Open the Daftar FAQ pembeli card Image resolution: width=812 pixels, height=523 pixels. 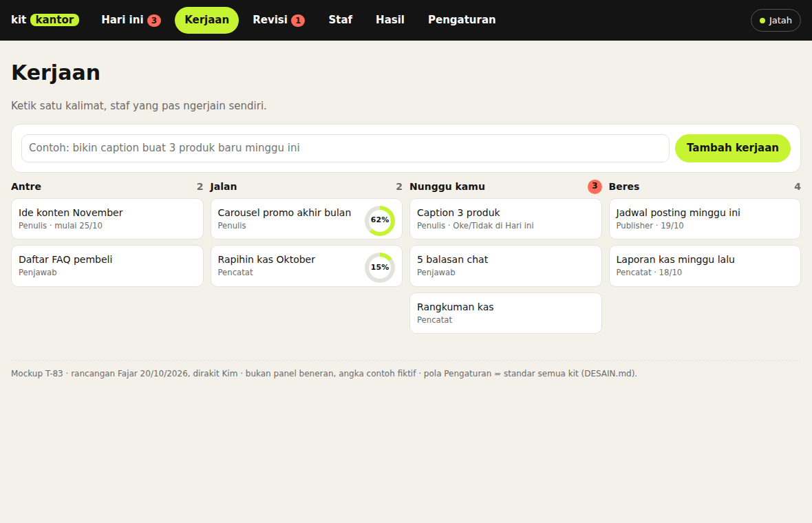click(107, 266)
